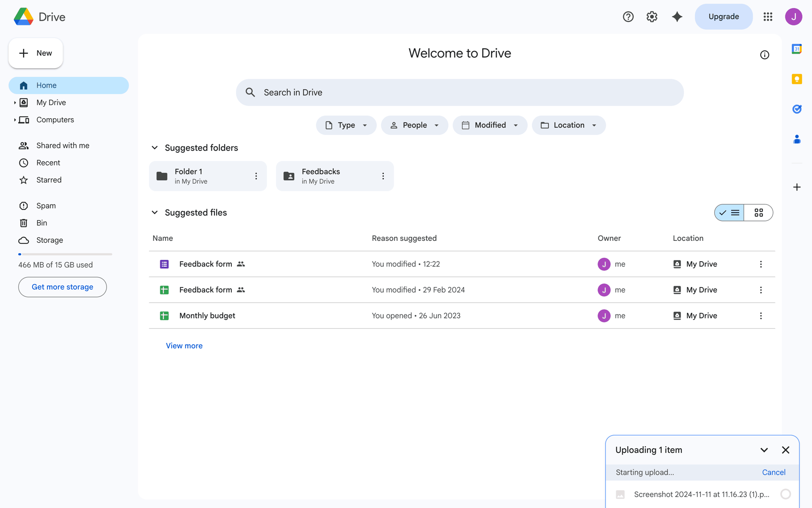The width and height of the screenshot is (812, 508).
Task: Open more actions for Folder 1
Action: (256, 176)
